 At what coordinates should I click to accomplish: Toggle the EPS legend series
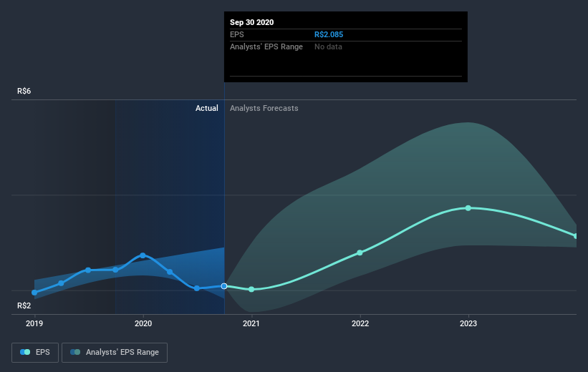(35, 352)
